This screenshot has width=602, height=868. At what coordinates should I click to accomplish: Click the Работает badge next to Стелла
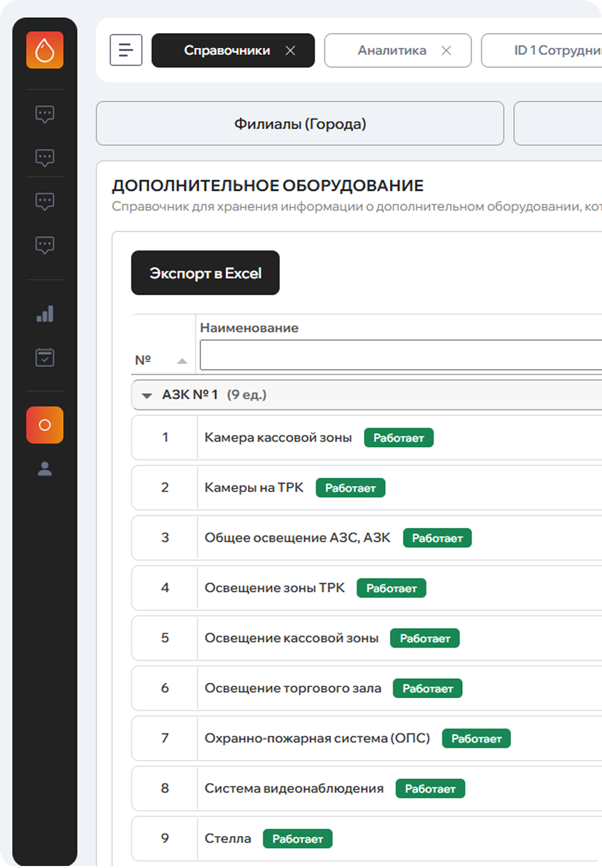tap(297, 839)
